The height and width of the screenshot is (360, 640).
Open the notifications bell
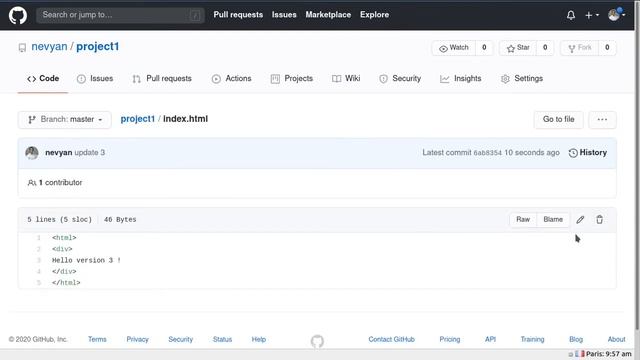(x=571, y=16)
